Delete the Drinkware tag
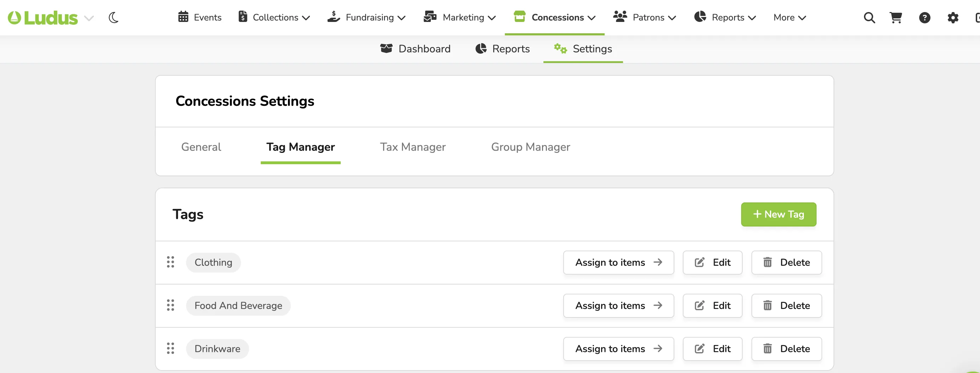980x373 pixels. pyautogui.click(x=786, y=349)
